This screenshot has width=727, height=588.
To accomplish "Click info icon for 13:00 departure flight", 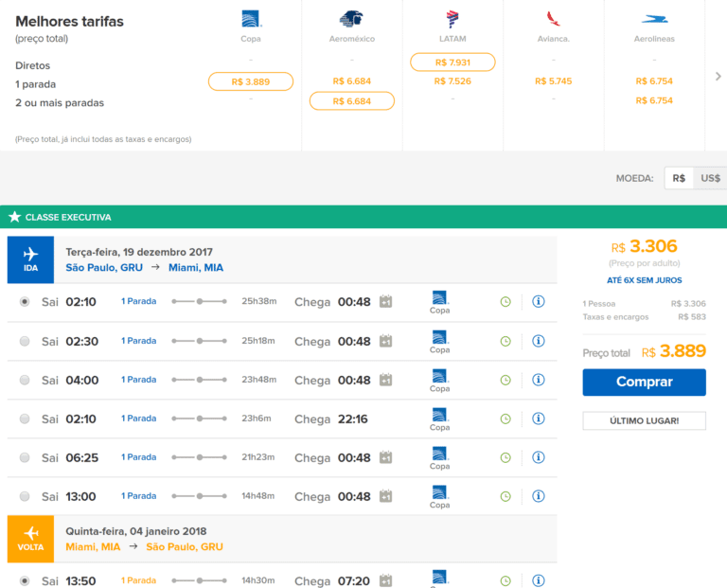I will click(538, 496).
